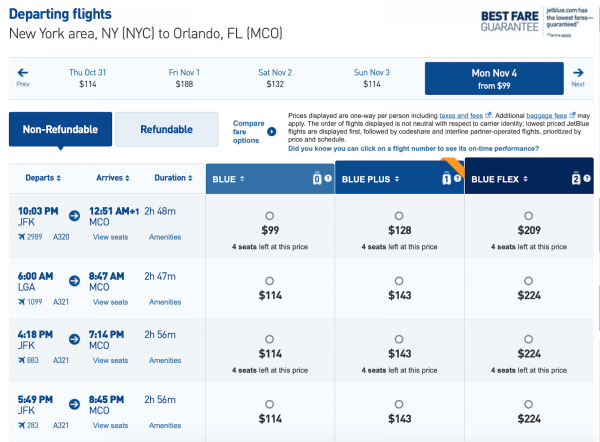Click the arrow icon for 6:00 AM flight
Image resolution: width=600 pixels, height=442 pixels.
(x=75, y=280)
